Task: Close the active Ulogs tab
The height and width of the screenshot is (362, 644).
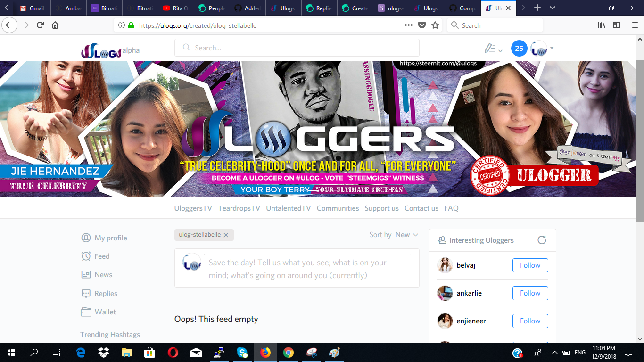Action: tap(508, 8)
